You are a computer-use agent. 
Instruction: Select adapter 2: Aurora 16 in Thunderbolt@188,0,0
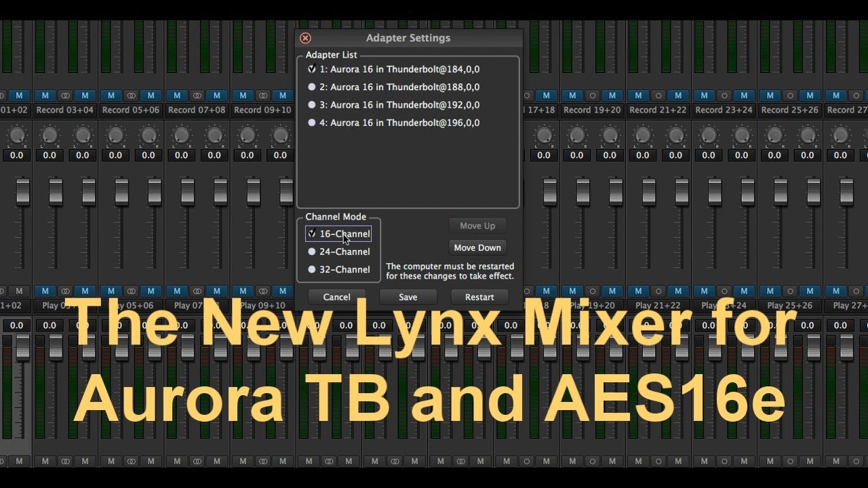point(394,87)
